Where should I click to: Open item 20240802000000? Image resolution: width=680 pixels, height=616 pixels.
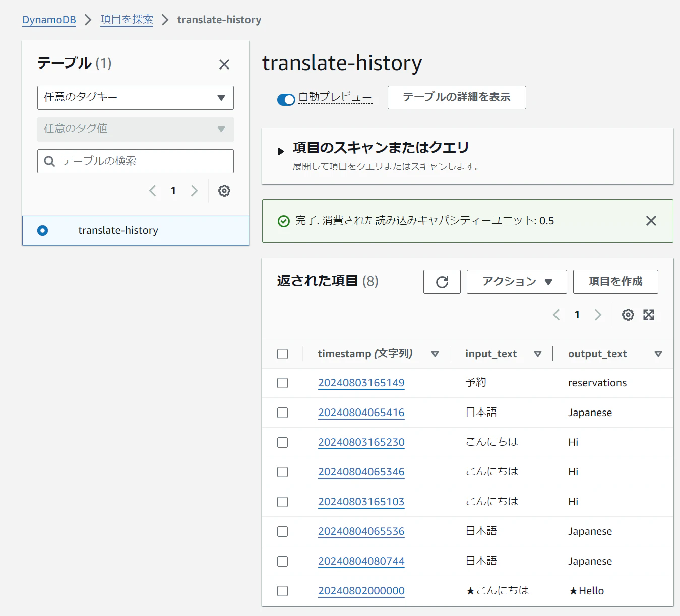[x=361, y=591]
